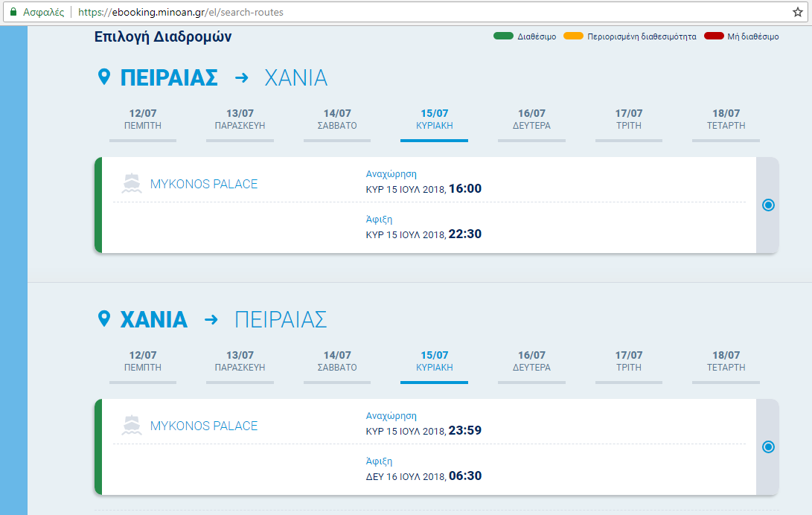
Task: Click the ΠΕΙΡΑΙΑΣ destination heading of return route
Action: pos(281,319)
